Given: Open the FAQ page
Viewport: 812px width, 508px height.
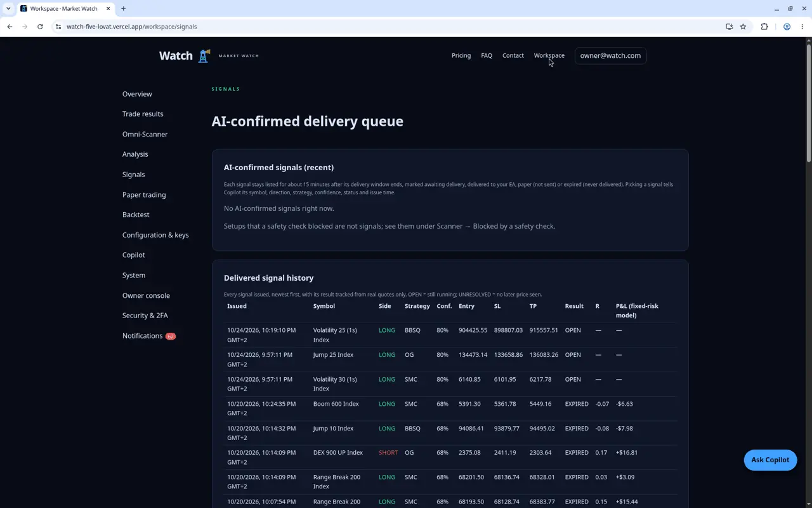Looking at the screenshot, I should click(487, 56).
